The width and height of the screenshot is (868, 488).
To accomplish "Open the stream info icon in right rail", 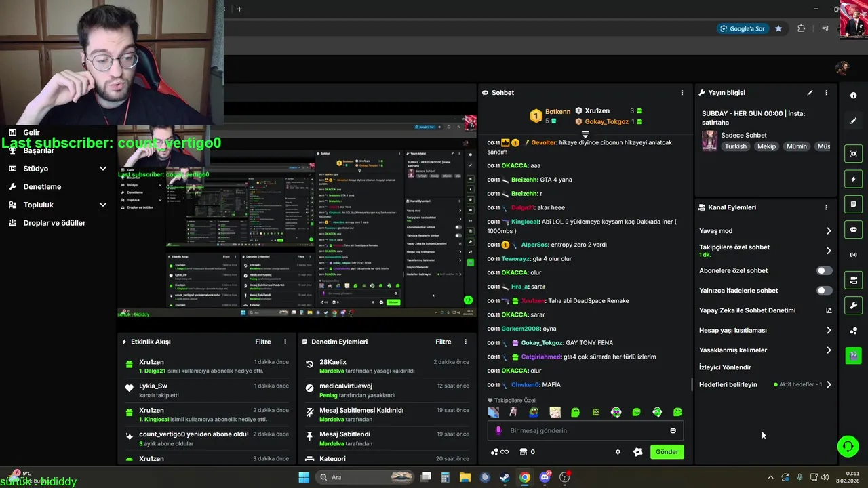I will [x=853, y=96].
